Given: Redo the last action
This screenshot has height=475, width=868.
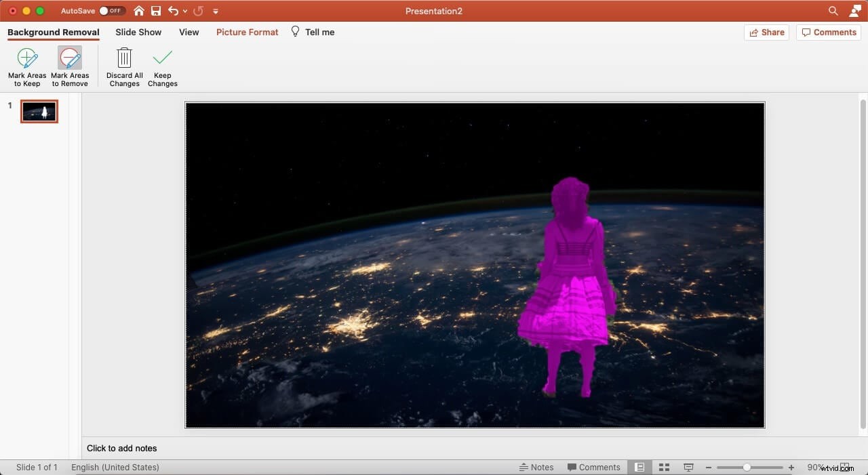Looking at the screenshot, I should click(x=197, y=11).
